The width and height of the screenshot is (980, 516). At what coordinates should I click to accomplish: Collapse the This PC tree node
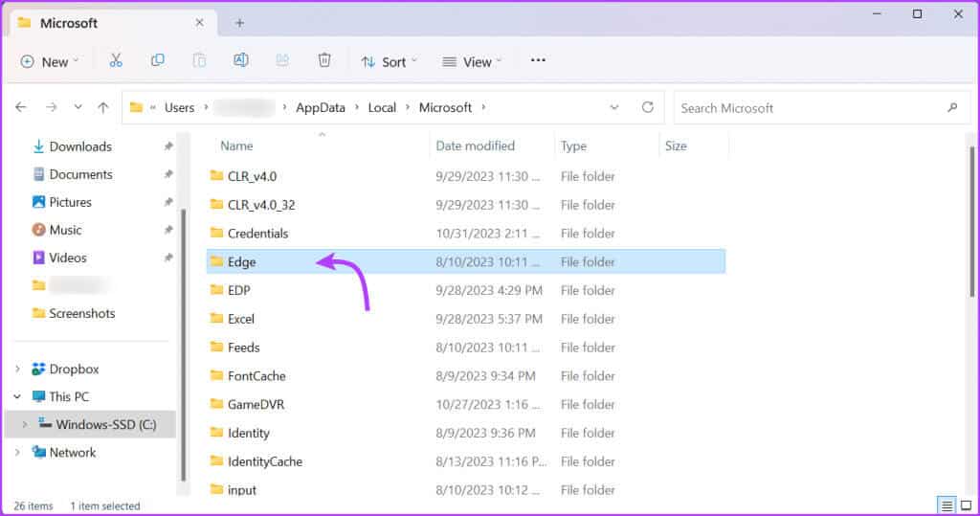pyautogui.click(x=17, y=396)
